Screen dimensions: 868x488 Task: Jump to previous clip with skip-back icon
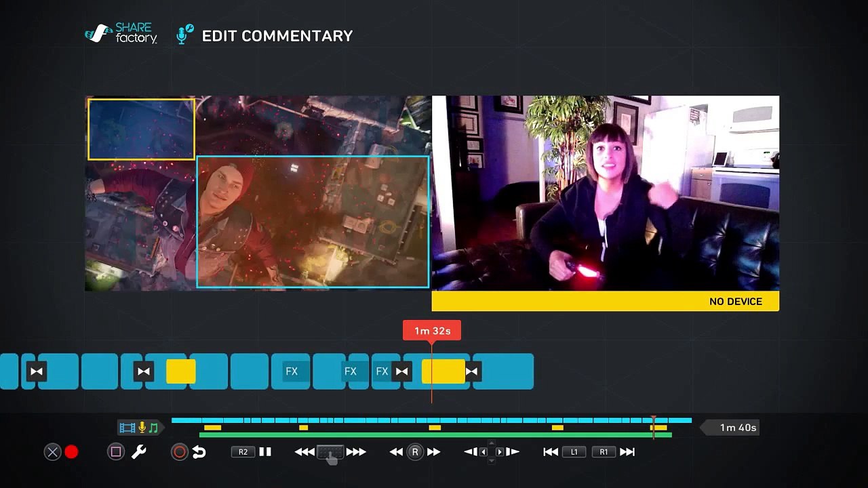[x=551, y=452]
